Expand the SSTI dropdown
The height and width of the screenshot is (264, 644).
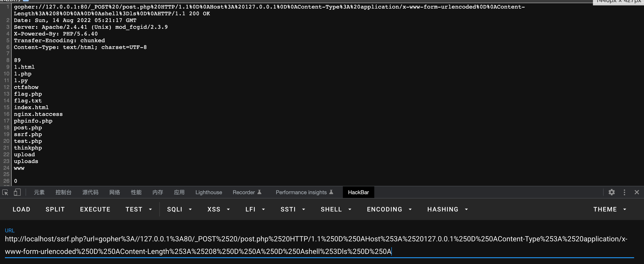click(x=293, y=209)
